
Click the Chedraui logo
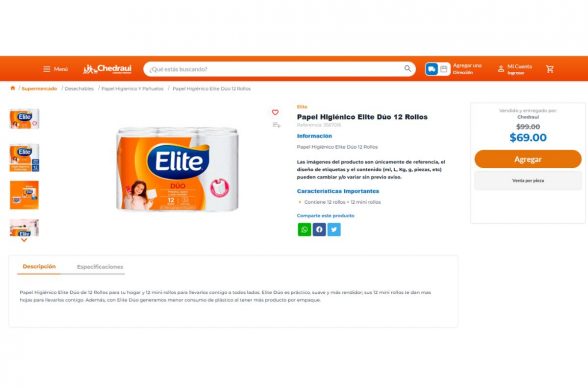click(107, 69)
